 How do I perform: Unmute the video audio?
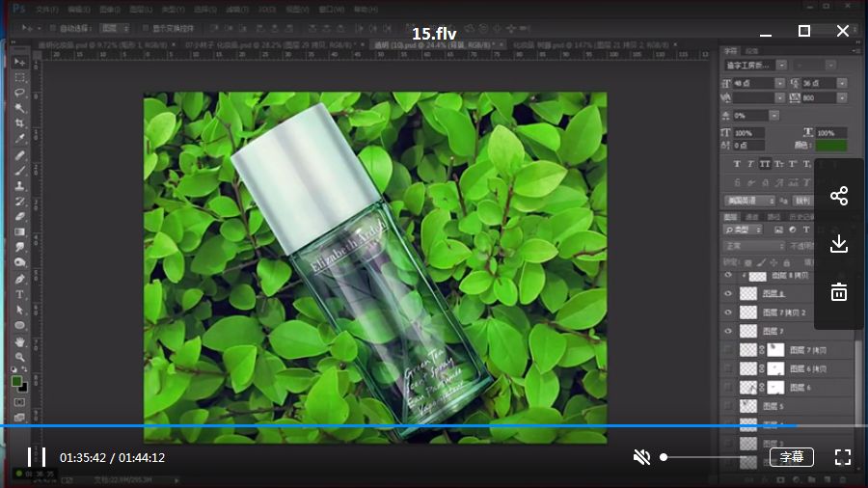click(x=641, y=457)
